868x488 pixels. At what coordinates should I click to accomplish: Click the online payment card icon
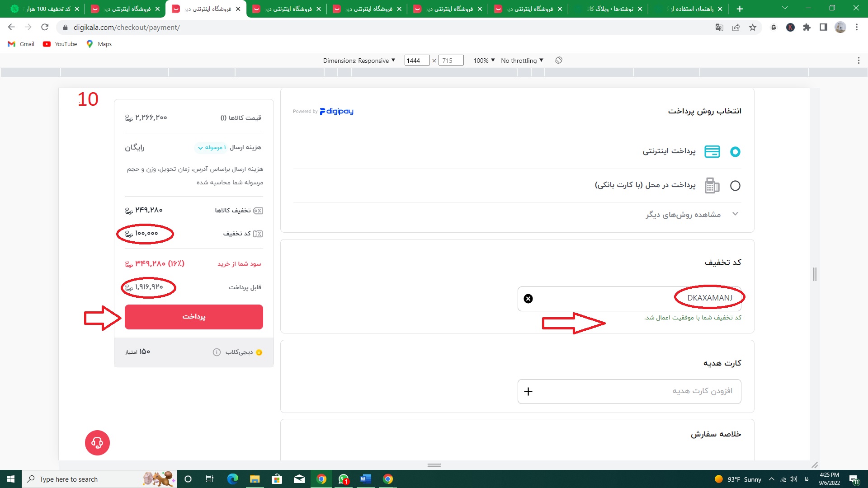click(712, 151)
